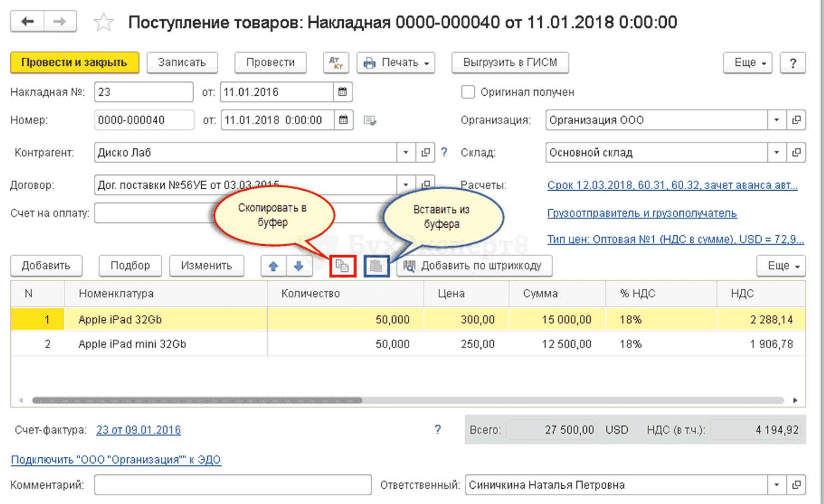Open the top Еще menu
The image size is (824, 504).
pos(748,63)
